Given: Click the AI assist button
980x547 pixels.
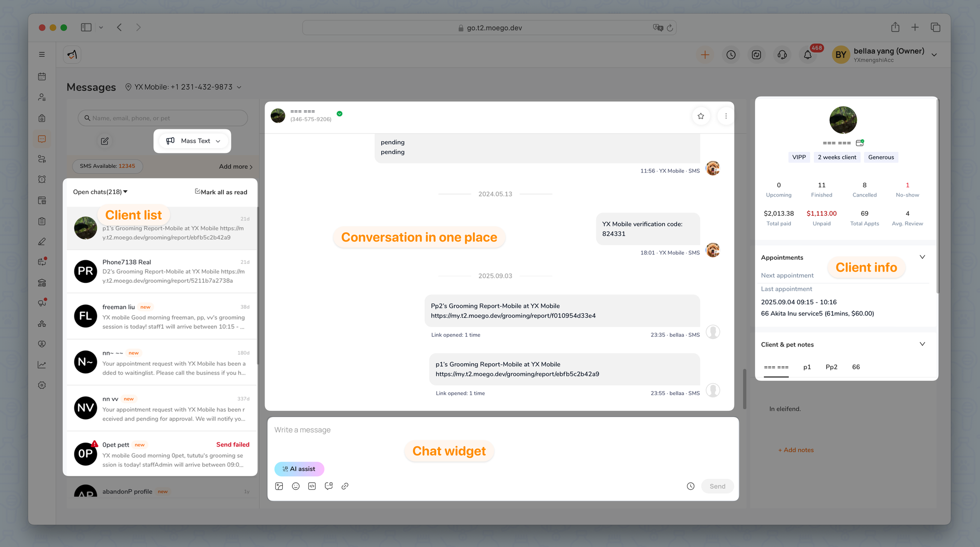Looking at the screenshot, I should (299, 469).
